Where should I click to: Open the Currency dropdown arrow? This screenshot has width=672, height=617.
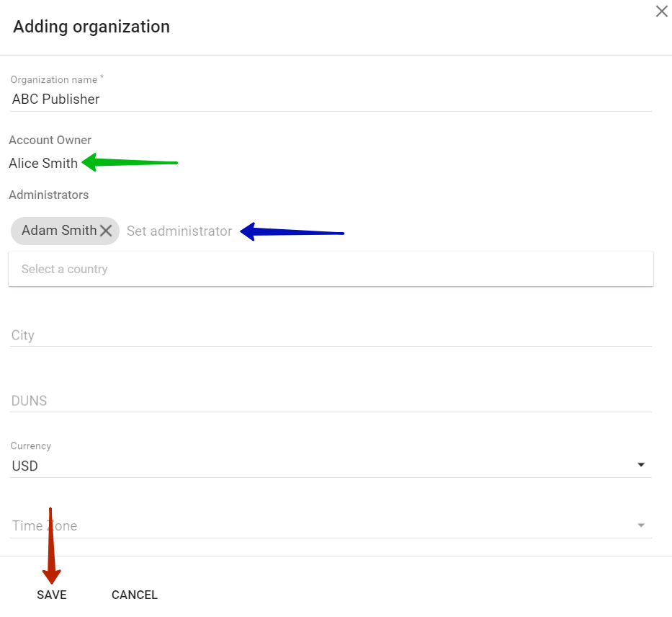pos(641,466)
